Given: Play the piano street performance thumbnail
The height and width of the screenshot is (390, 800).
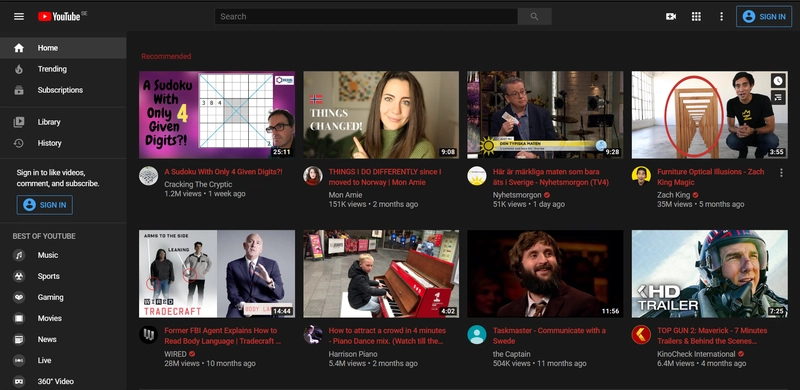Looking at the screenshot, I should click(x=381, y=274).
